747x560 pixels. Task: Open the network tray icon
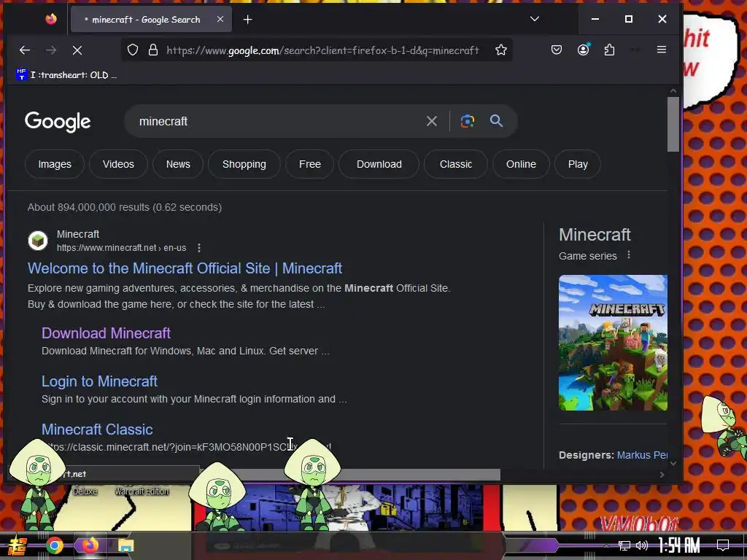(624, 545)
